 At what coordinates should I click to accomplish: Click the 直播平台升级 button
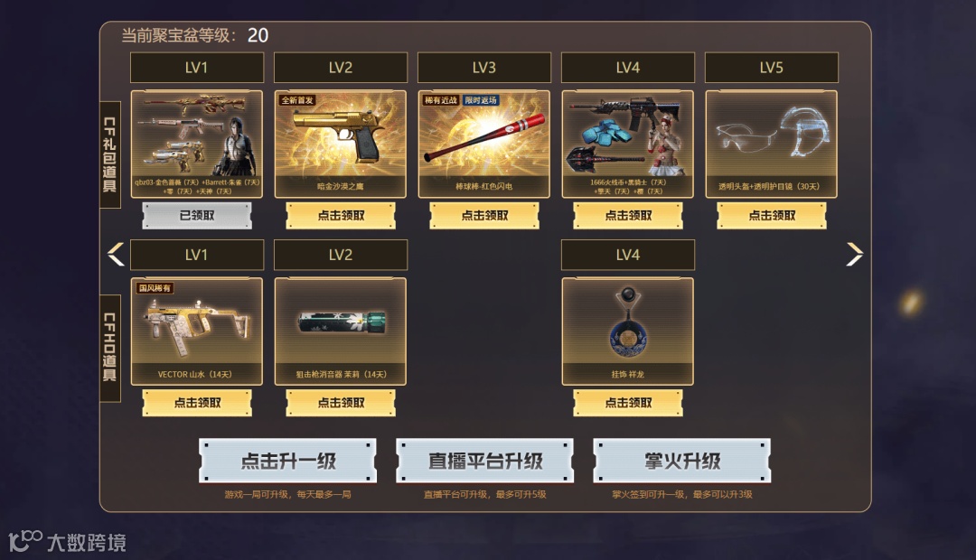tap(485, 461)
